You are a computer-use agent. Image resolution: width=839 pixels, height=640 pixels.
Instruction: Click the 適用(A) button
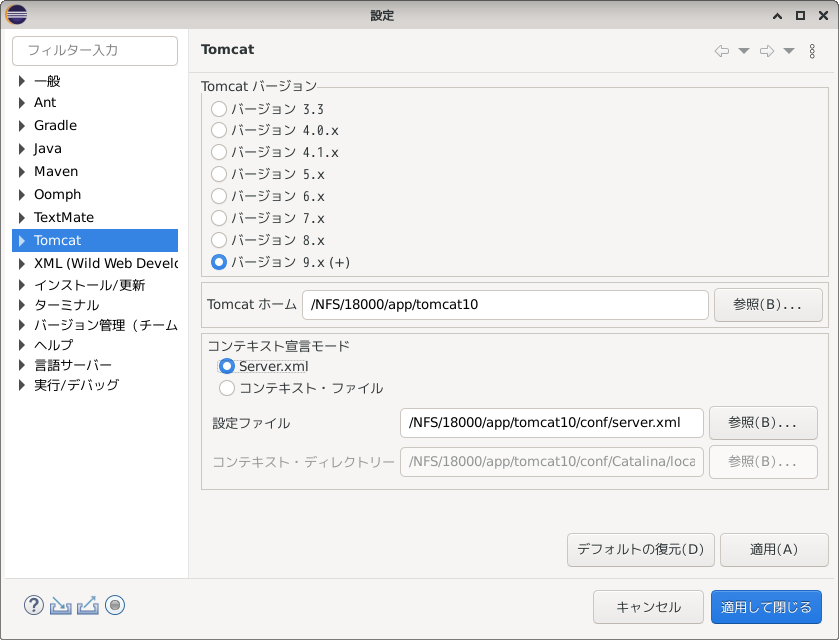774,550
